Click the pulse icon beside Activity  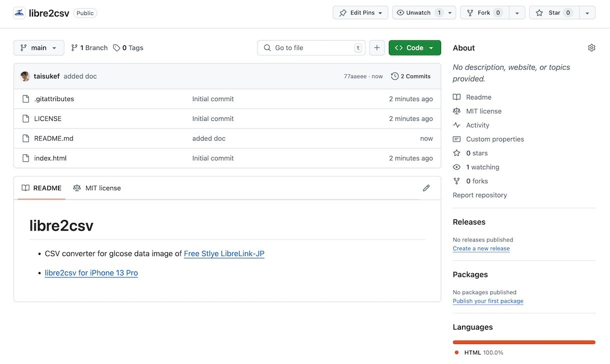(456, 125)
